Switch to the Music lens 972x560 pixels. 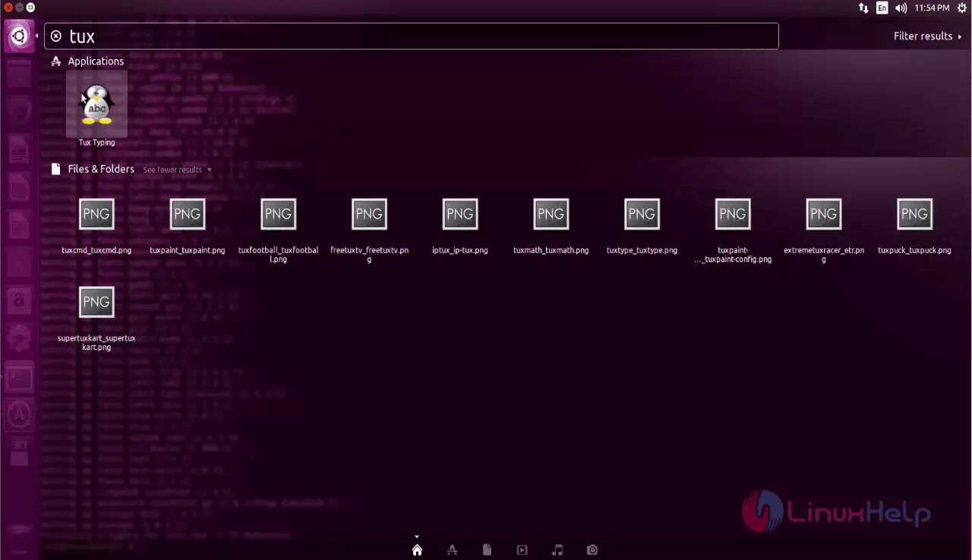[557, 550]
